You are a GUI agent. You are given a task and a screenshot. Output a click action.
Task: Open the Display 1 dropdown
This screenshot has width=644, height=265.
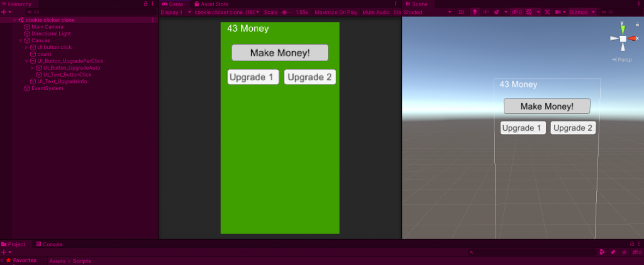[176, 12]
